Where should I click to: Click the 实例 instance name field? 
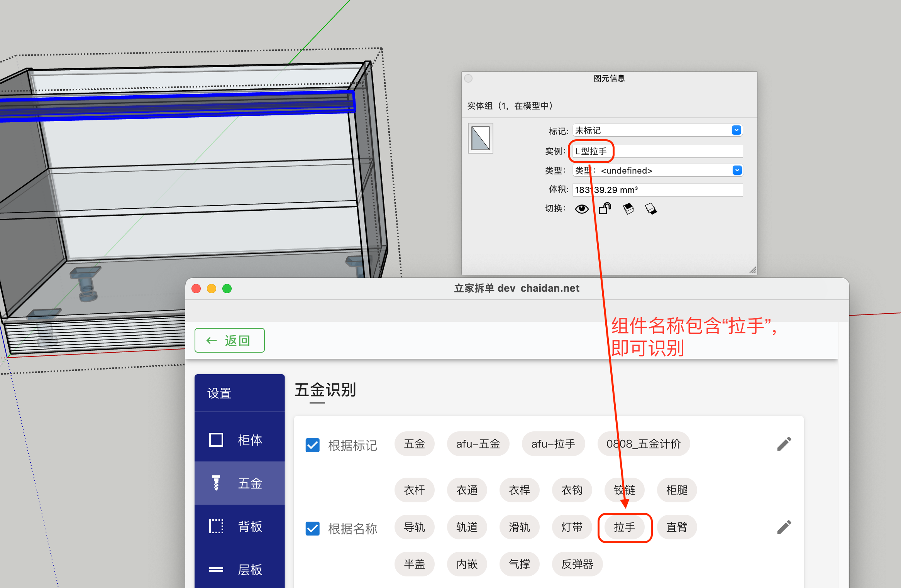click(657, 151)
